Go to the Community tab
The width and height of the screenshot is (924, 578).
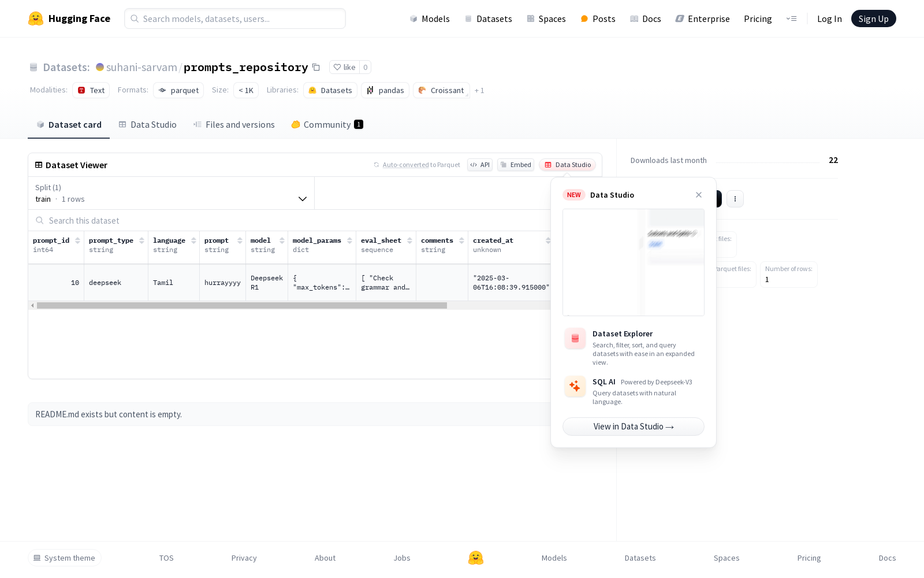(x=327, y=124)
